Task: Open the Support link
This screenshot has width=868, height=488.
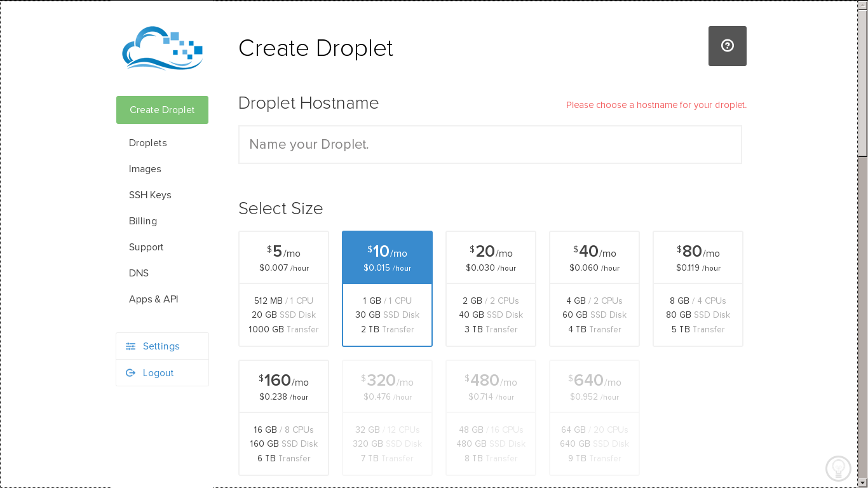Action: point(146,247)
